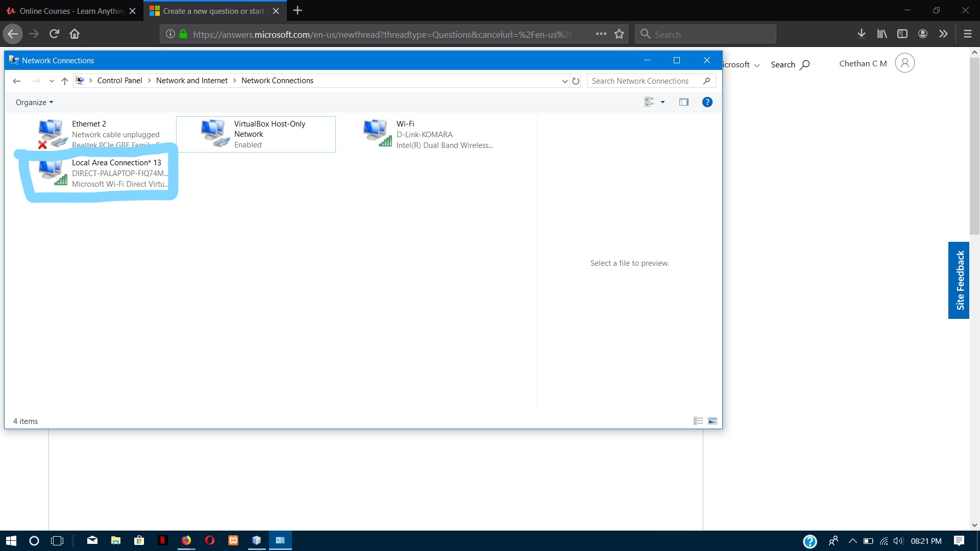Select the Local Area Connection* 13 adapter icon
Screen dimensions: 980x551
point(53,172)
